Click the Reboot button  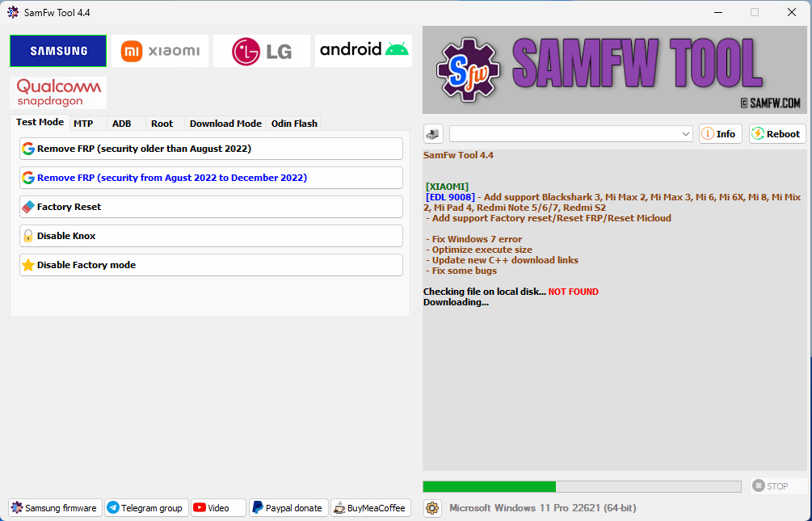[776, 133]
